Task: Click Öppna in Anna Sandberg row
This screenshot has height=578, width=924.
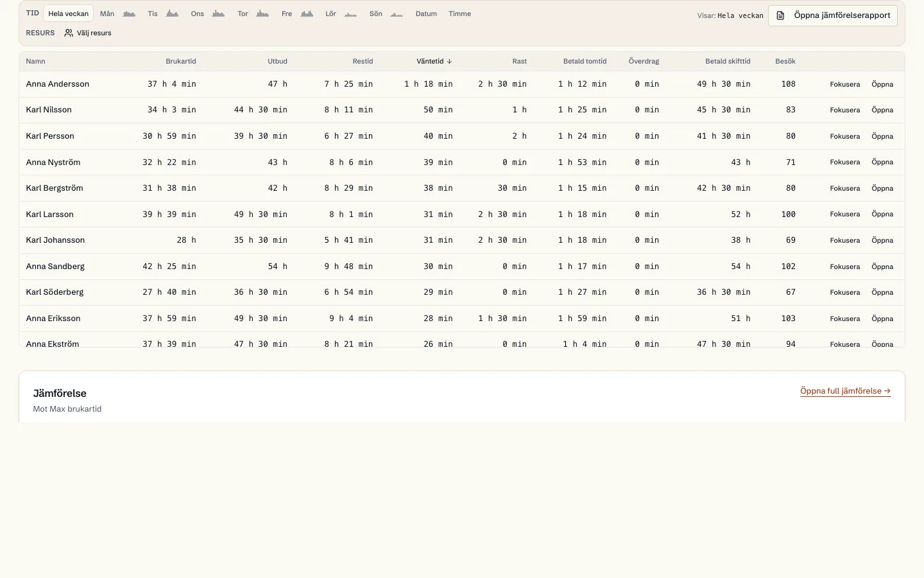Action: click(x=882, y=267)
